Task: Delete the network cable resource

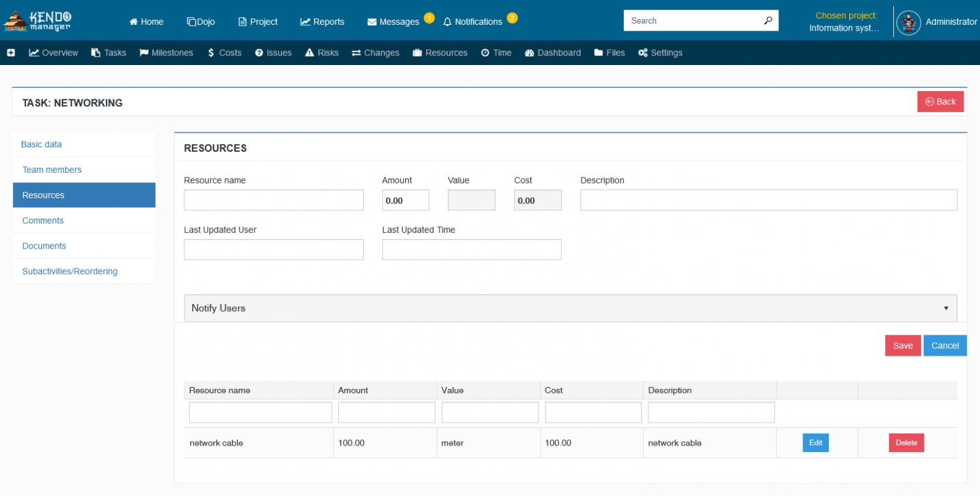Action: (906, 442)
